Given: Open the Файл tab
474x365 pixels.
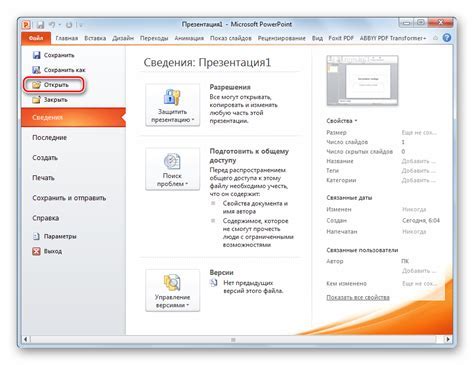Looking at the screenshot, I should pos(36,38).
